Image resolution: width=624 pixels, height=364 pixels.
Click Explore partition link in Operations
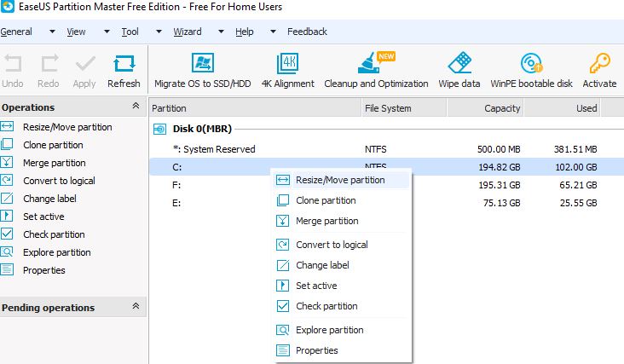57,252
